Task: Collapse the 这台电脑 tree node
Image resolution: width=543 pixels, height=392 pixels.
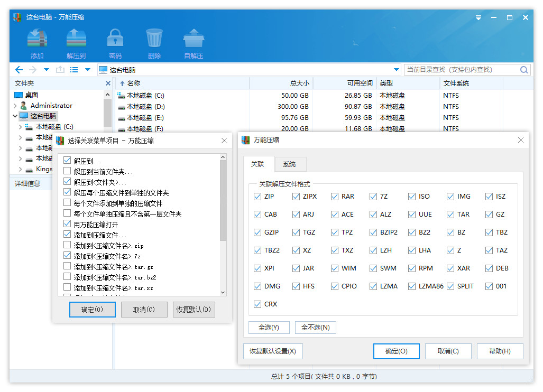Action: point(15,116)
